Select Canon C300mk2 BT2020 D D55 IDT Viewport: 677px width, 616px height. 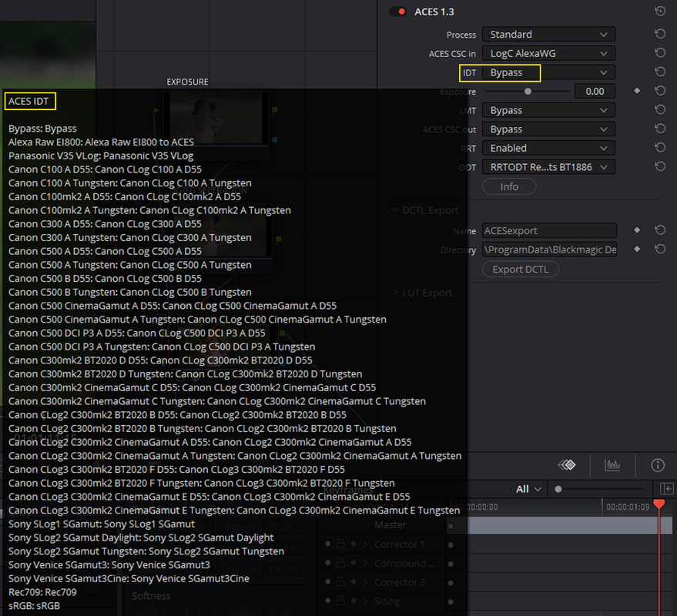point(160,360)
